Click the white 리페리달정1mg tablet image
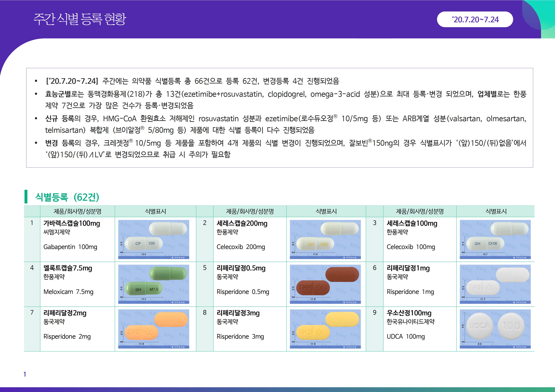555x392 pixels. [495, 284]
